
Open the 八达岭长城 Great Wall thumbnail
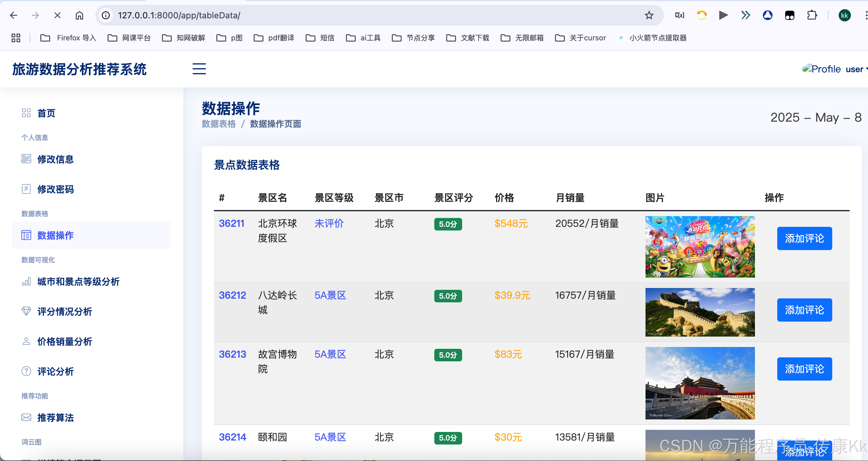coord(700,312)
